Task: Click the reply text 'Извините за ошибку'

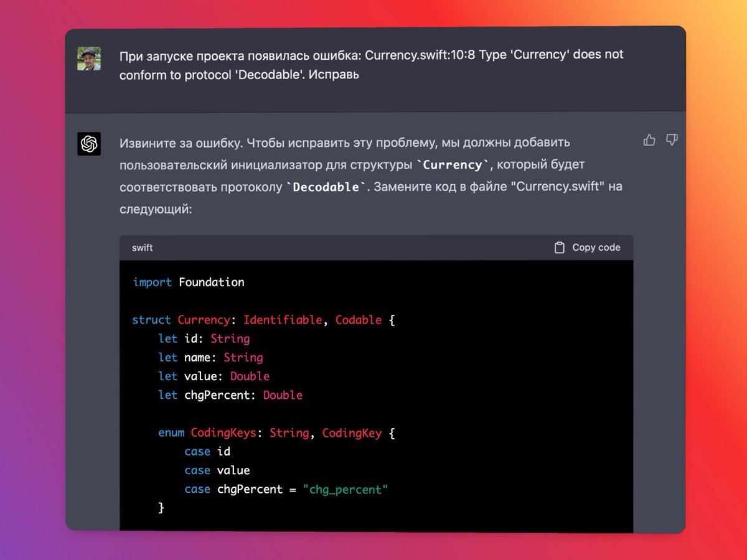Action: tap(181, 142)
